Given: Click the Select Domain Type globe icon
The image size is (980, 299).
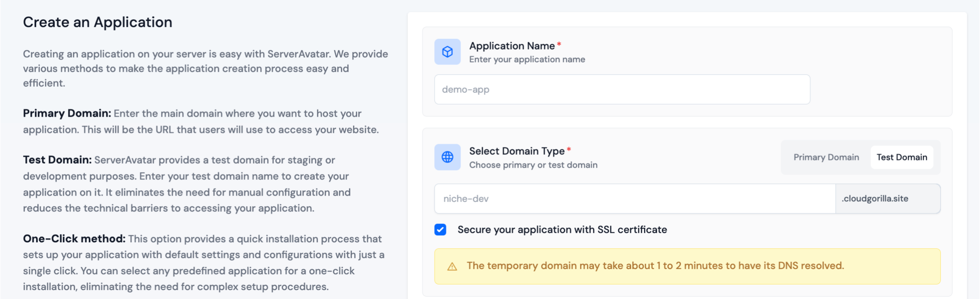Looking at the screenshot, I should pyautogui.click(x=447, y=157).
